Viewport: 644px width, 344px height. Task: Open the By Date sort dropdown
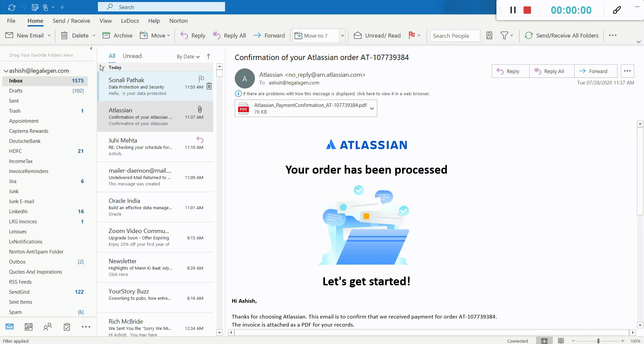(x=188, y=57)
